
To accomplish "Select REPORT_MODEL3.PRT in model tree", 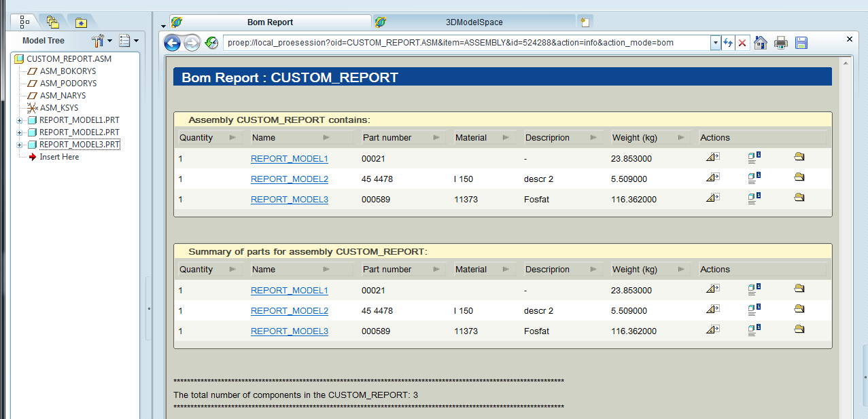I will tap(73, 145).
